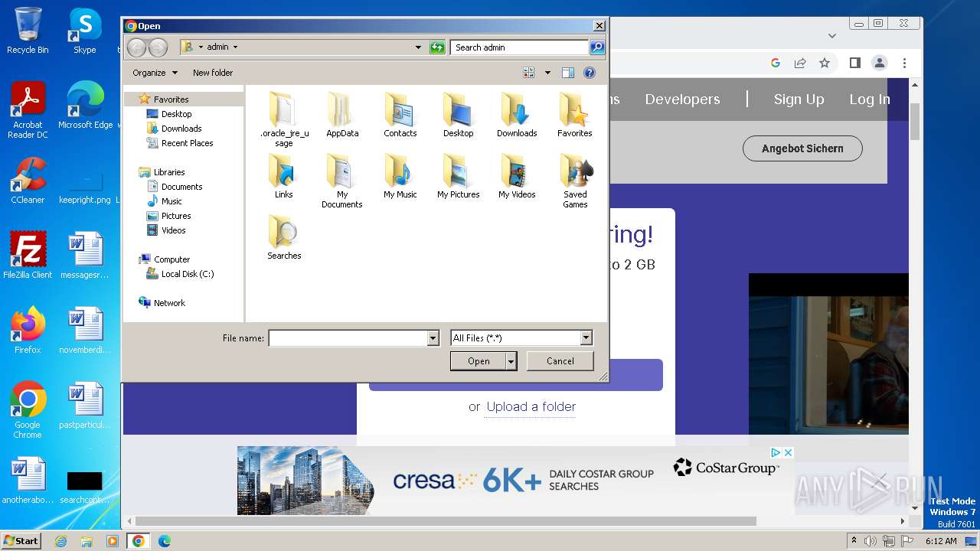
Task: Open Chrome profile avatar icon
Action: [x=880, y=63]
